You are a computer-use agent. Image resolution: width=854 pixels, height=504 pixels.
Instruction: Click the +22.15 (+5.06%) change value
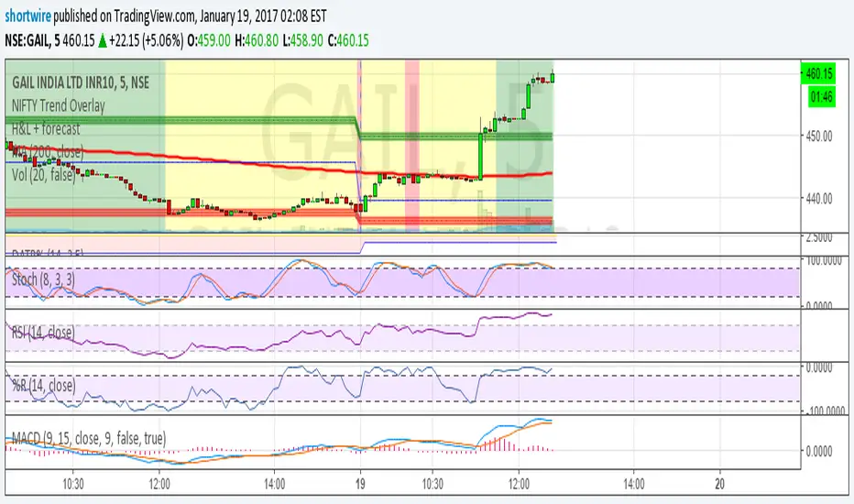(x=146, y=41)
